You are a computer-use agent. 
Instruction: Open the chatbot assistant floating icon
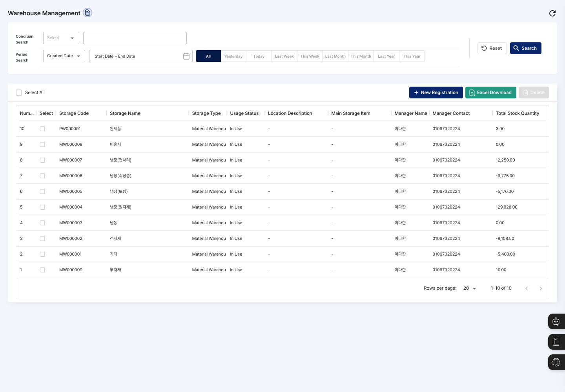(556, 321)
